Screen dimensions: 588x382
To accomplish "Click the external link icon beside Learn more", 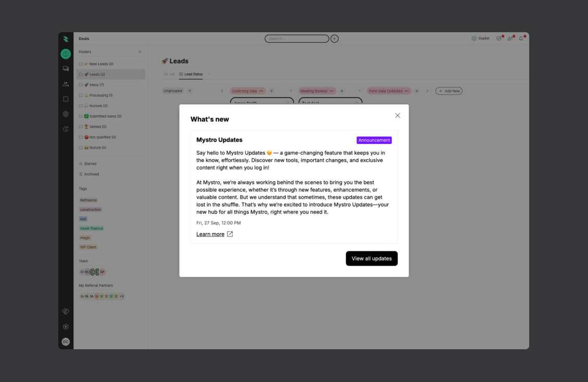I will point(230,234).
